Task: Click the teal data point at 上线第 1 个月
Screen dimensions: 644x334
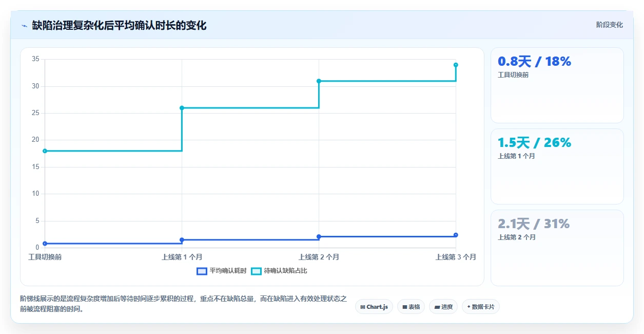Action: pos(182,108)
